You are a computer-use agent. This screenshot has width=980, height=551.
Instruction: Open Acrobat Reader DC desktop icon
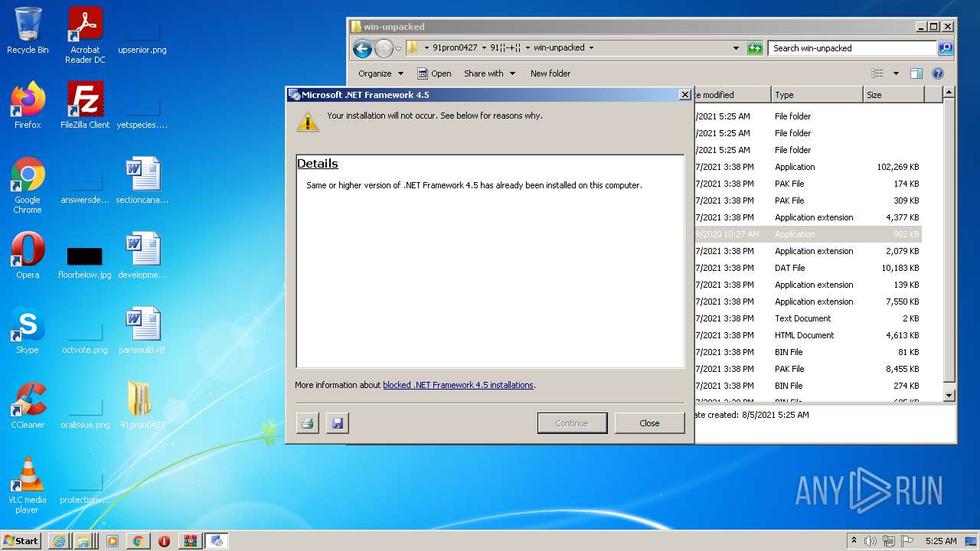[85, 35]
